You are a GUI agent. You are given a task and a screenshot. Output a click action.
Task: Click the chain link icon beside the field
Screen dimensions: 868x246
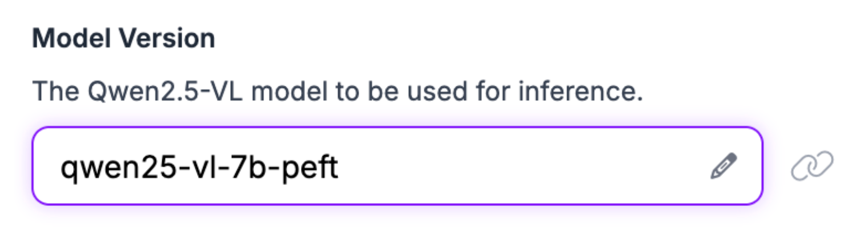tap(812, 166)
